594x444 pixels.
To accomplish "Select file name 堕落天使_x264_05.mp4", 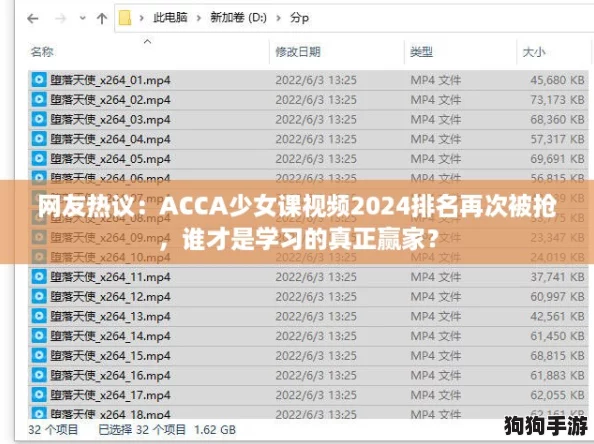I will (110, 159).
